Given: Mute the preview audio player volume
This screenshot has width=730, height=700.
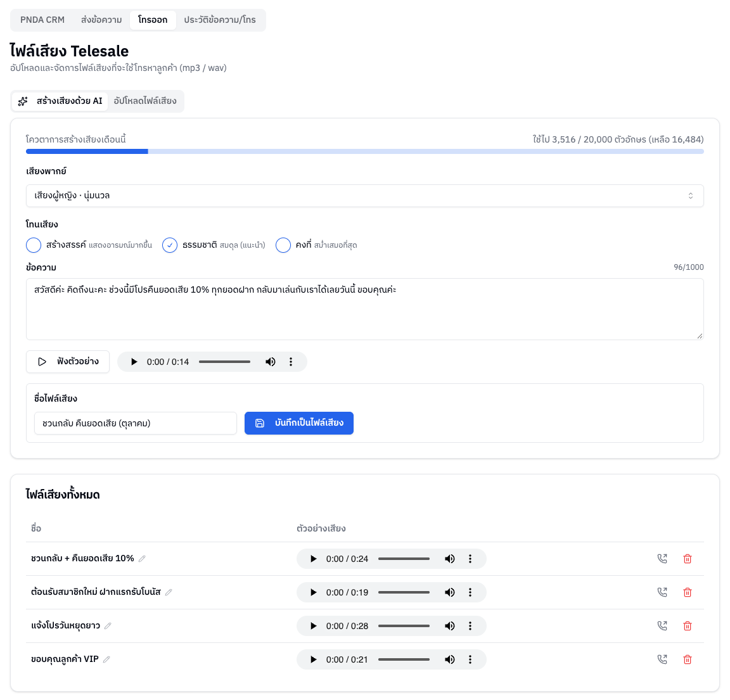Looking at the screenshot, I should pyautogui.click(x=271, y=362).
